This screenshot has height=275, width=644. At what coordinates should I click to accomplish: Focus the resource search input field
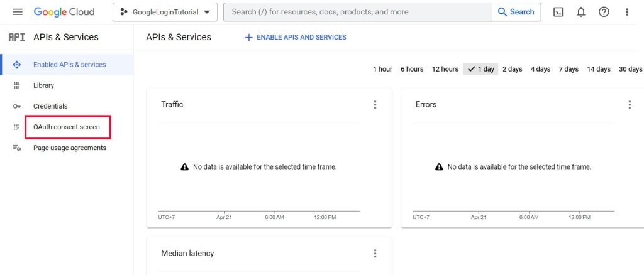click(x=357, y=12)
